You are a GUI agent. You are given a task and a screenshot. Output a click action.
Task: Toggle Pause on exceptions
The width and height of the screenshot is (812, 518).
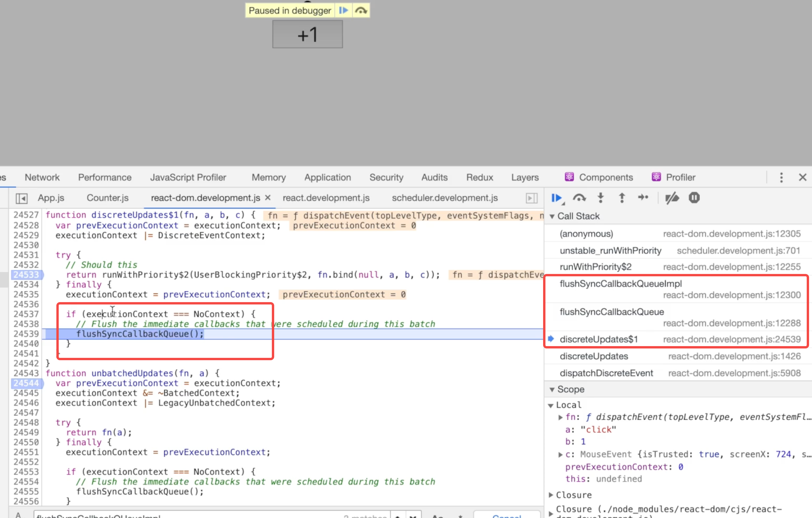pyautogui.click(x=694, y=198)
